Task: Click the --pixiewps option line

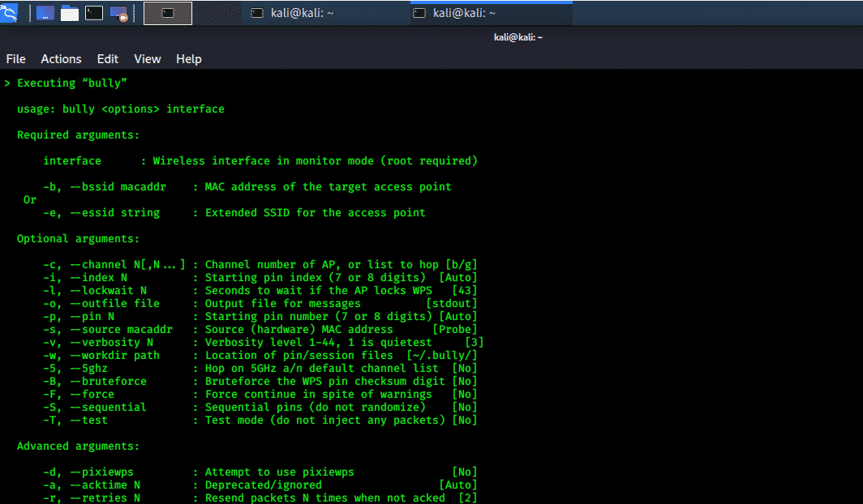Action: click(260, 472)
